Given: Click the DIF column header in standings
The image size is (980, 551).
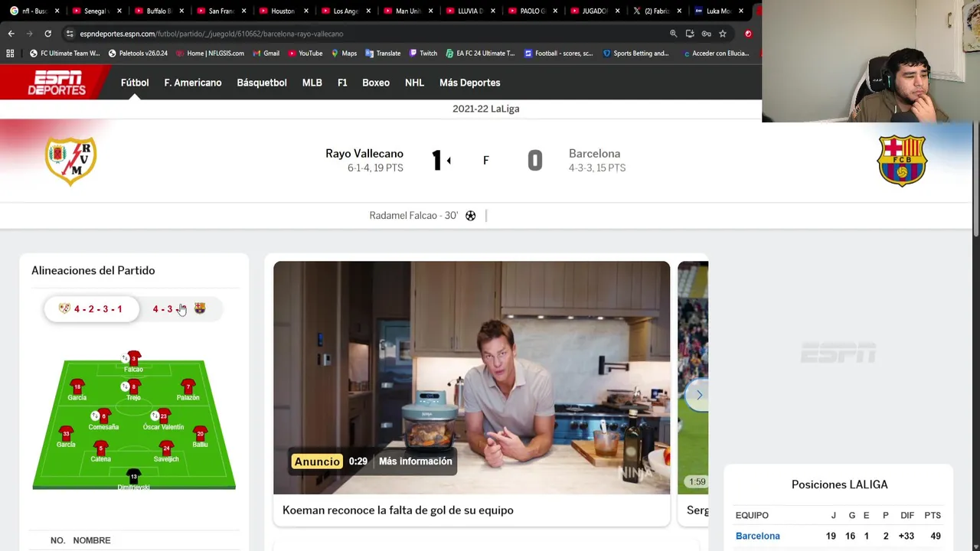Looking at the screenshot, I should [907, 515].
